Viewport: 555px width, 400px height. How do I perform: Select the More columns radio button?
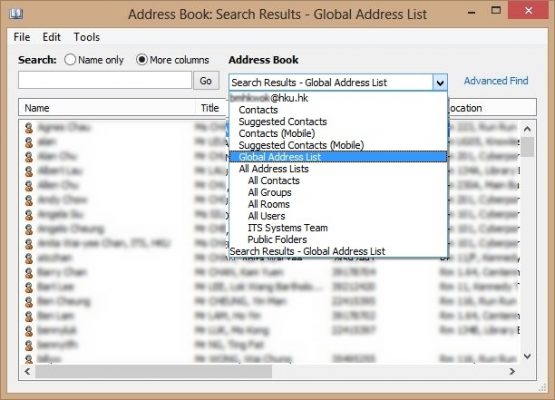142,59
